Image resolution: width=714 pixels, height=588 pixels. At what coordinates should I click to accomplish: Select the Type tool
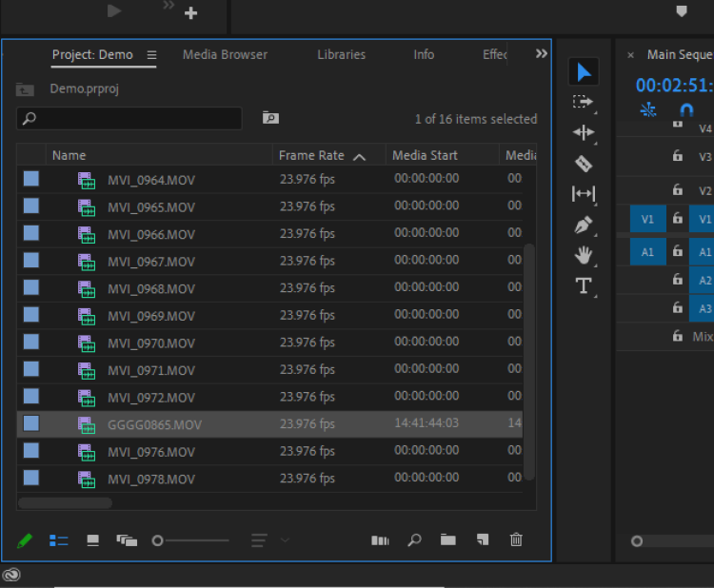pos(584,286)
